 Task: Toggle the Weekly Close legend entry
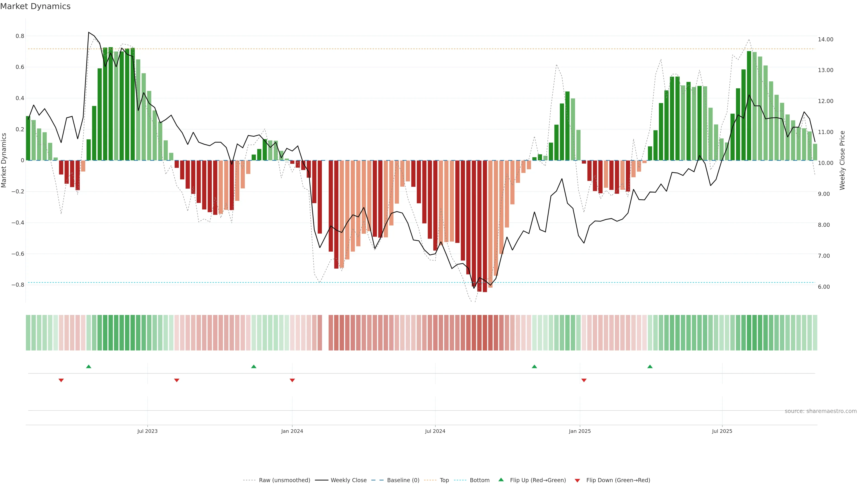coord(348,480)
